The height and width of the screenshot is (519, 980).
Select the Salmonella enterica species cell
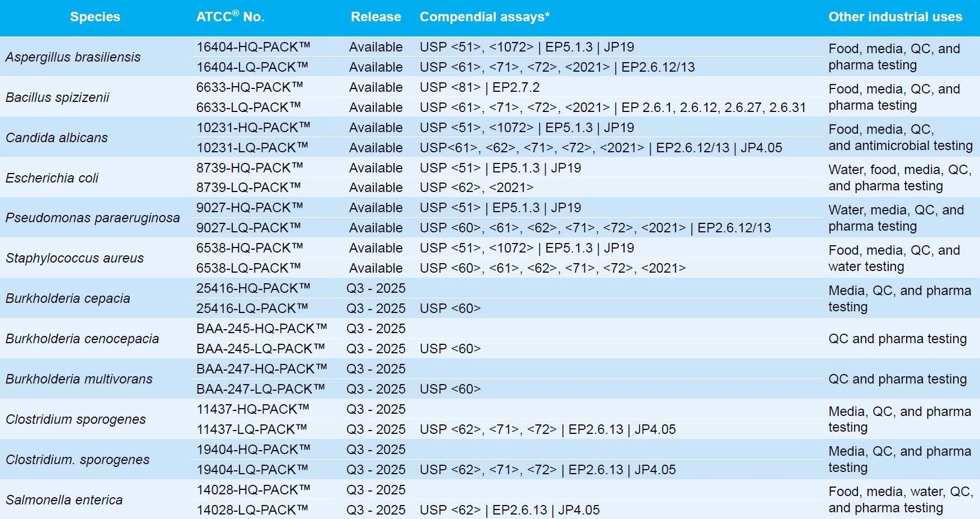[64, 500]
